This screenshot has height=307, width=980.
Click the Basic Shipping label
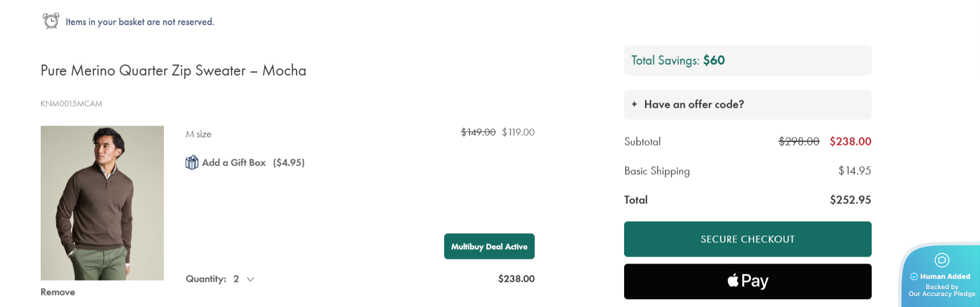[x=657, y=171]
